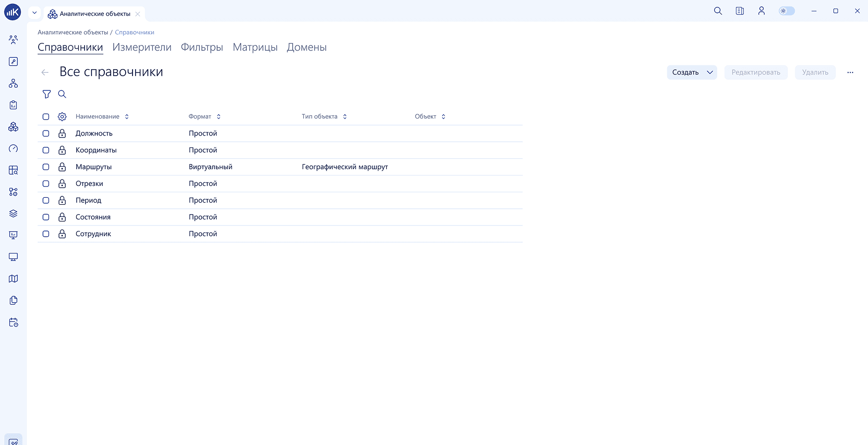Open the documentation book icon in top bar
This screenshot has height=445, width=868.
(x=740, y=11)
